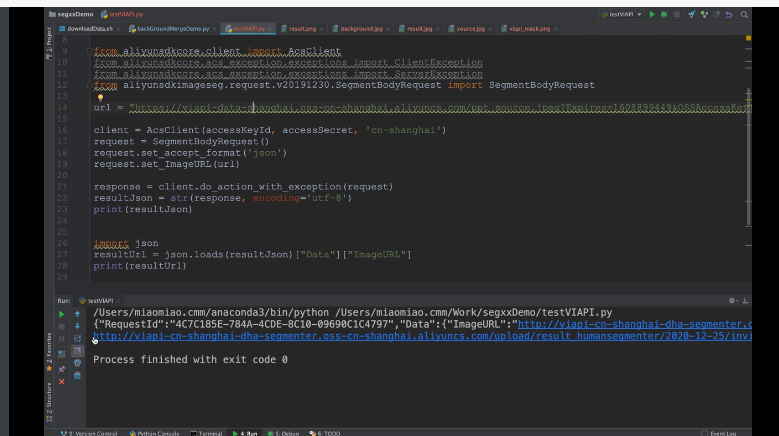The height and width of the screenshot is (436, 779).
Task: Restore layout icon in Run panel
Action: click(62, 354)
